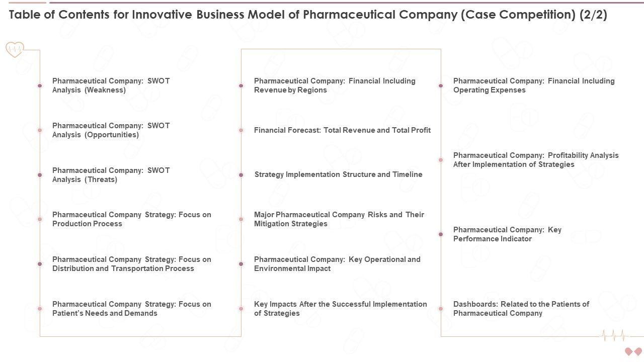Click bullet beside Dashboards patients entry
This screenshot has height=362, width=644.
[441, 309]
